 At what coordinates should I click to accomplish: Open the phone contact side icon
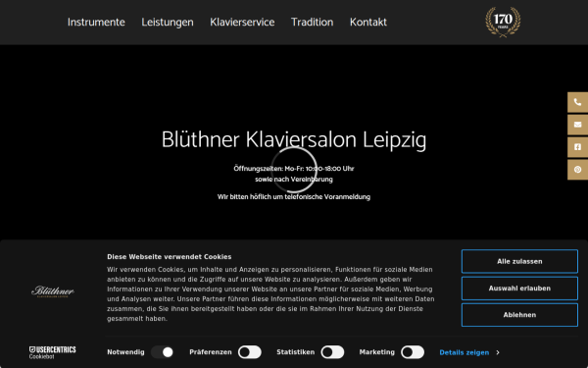[x=577, y=102]
